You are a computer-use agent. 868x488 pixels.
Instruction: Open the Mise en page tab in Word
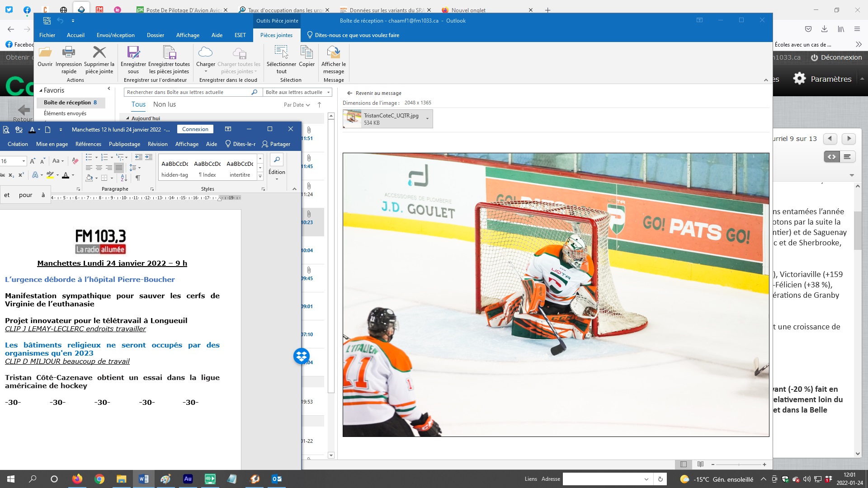coord(52,144)
